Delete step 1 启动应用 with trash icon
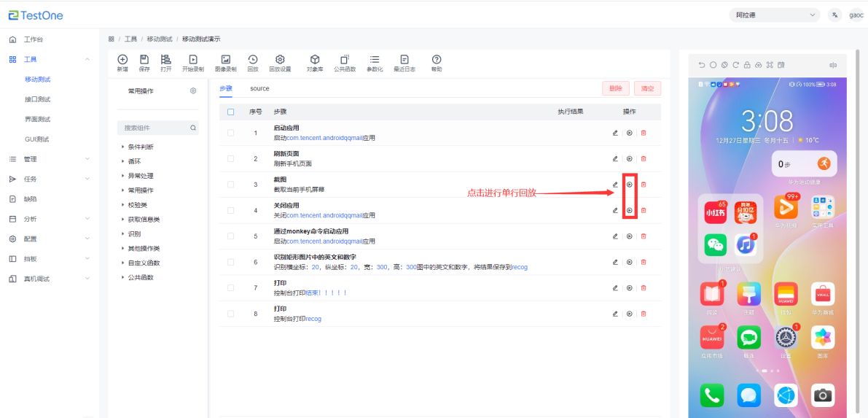 [x=643, y=133]
